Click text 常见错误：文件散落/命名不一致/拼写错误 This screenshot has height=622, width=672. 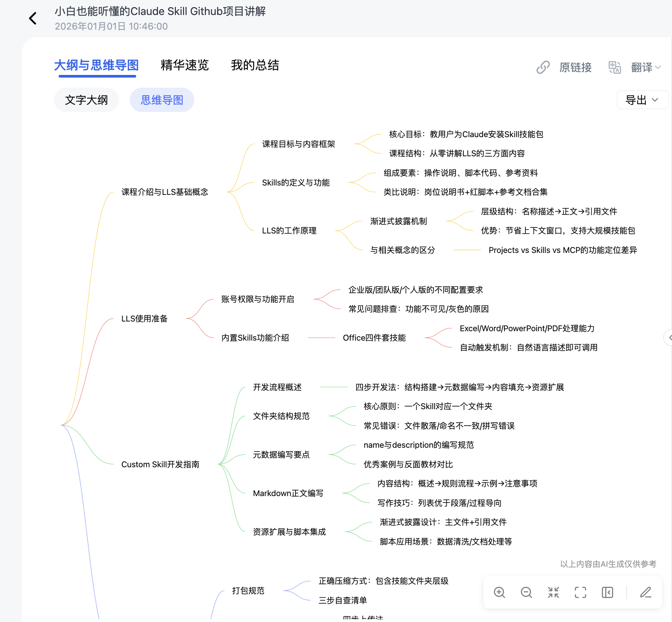click(439, 426)
